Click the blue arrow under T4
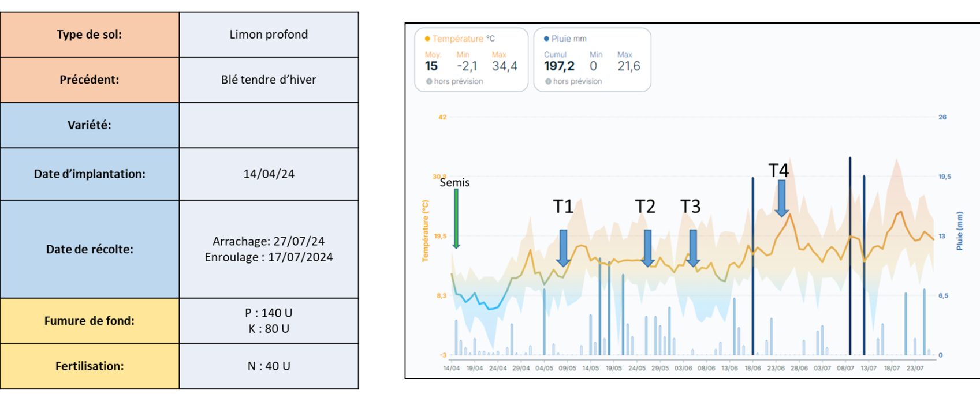Screen dimensions: 980x394 click(x=781, y=198)
